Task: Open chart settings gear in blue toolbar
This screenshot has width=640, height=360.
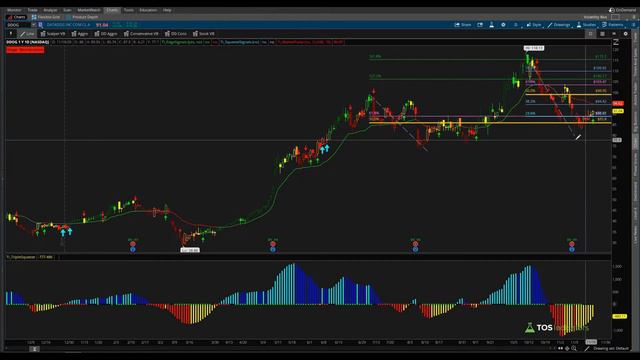Action: pos(503,25)
